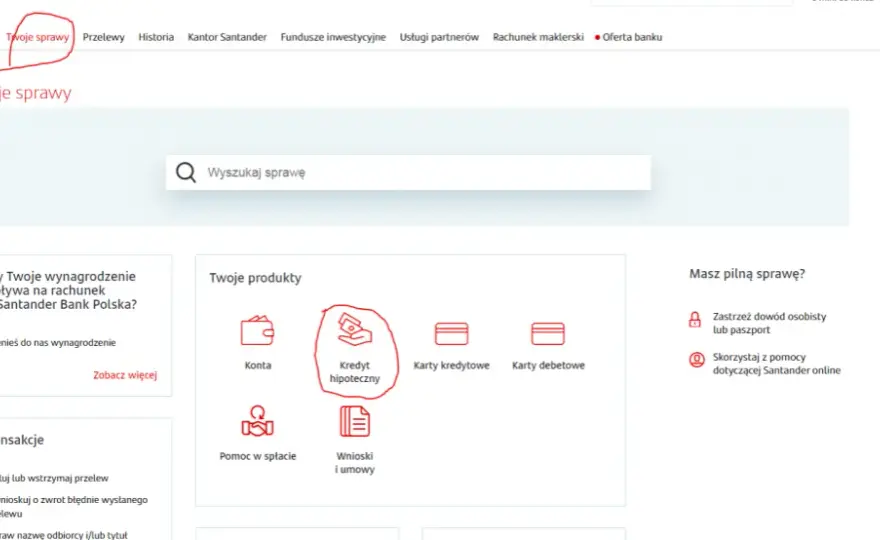This screenshot has width=880, height=540.
Task: Go to Kantor Santander
Action: point(227,37)
